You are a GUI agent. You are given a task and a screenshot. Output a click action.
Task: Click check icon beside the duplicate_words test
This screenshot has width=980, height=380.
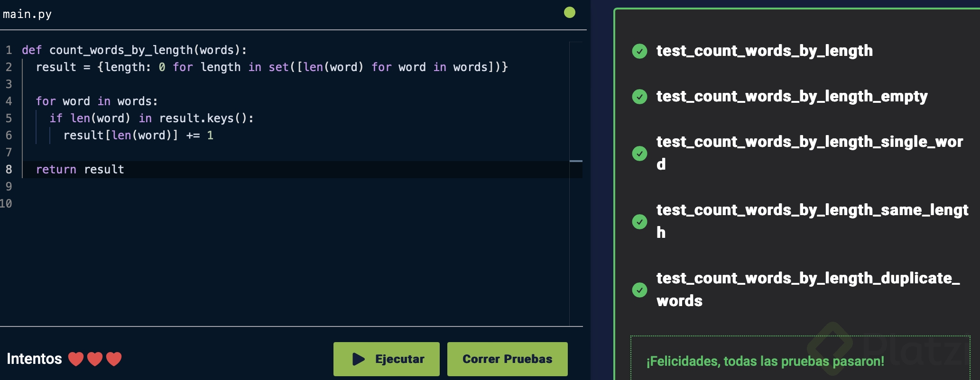coord(639,290)
